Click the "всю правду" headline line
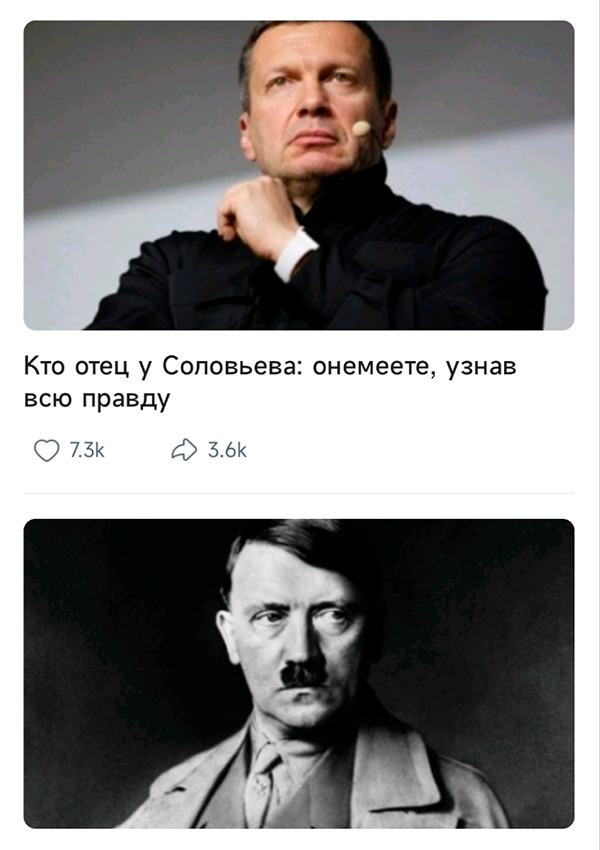 click(x=97, y=400)
